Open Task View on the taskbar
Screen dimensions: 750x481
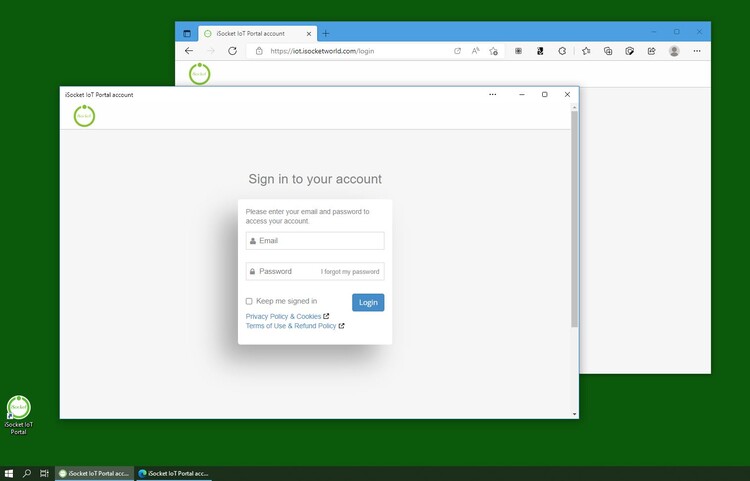(44, 473)
